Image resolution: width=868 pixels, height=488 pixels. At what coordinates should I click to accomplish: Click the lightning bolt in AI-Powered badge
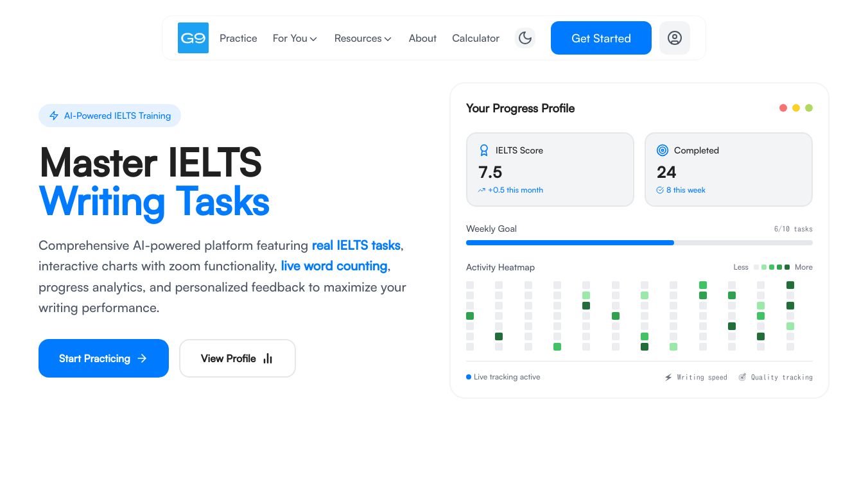click(x=54, y=116)
